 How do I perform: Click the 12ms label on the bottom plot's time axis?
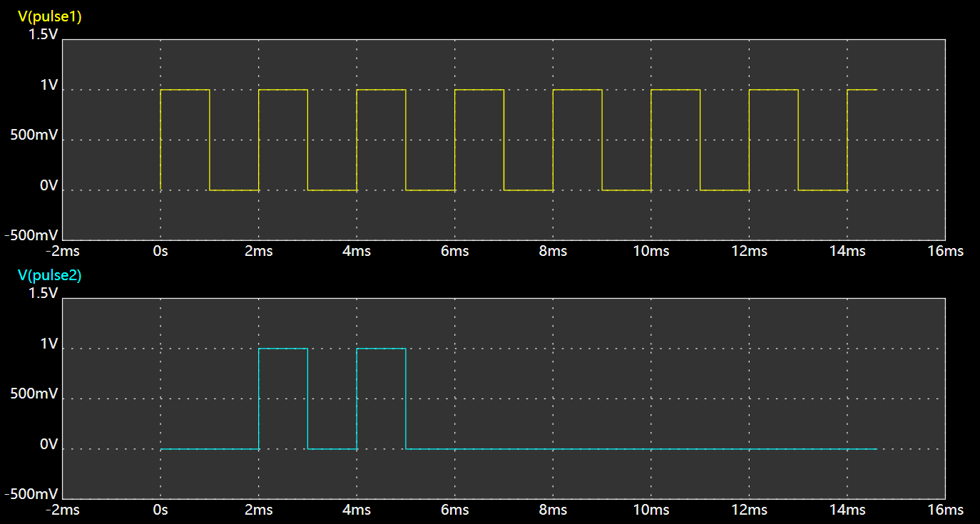(x=749, y=510)
